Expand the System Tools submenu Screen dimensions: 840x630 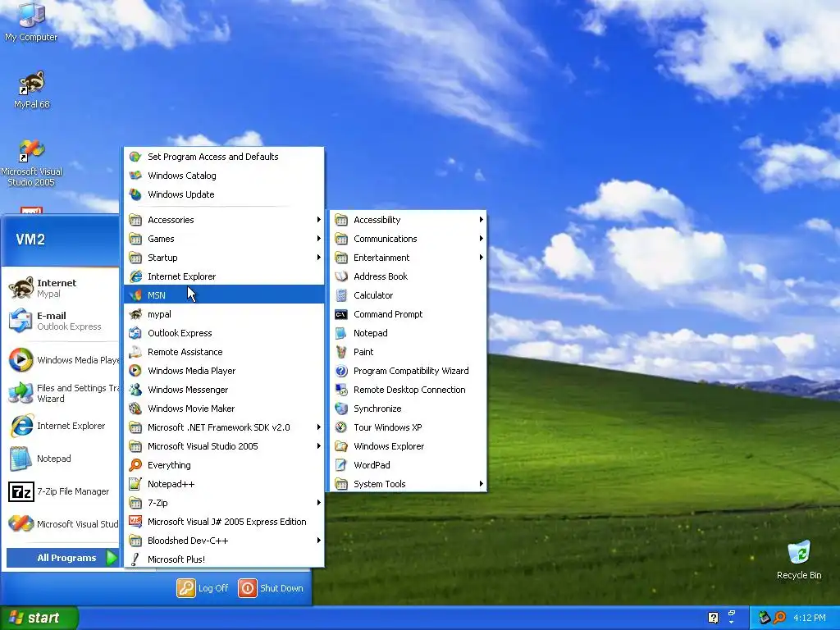click(x=409, y=484)
